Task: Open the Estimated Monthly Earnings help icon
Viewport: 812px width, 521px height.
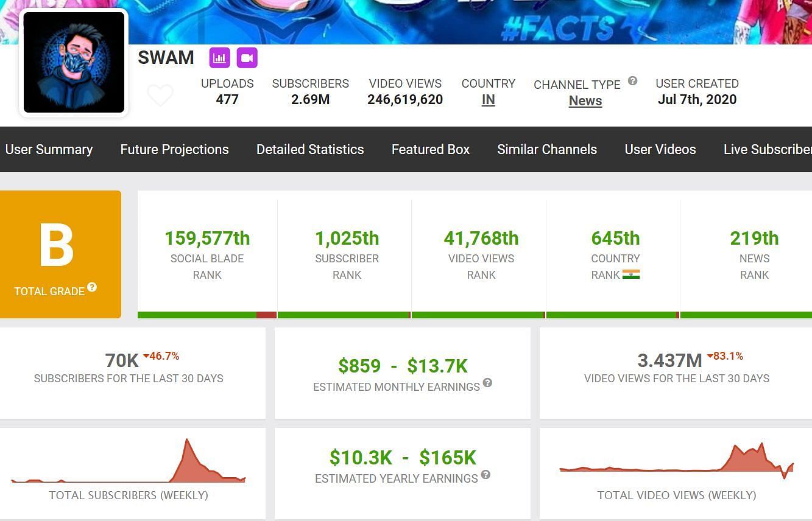Action: click(x=487, y=383)
